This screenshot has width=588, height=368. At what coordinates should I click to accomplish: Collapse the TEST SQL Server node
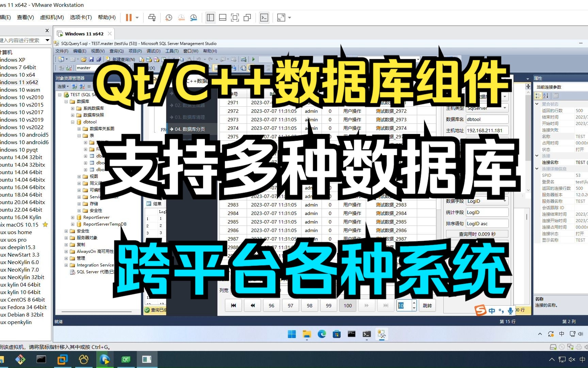click(60, 95)
